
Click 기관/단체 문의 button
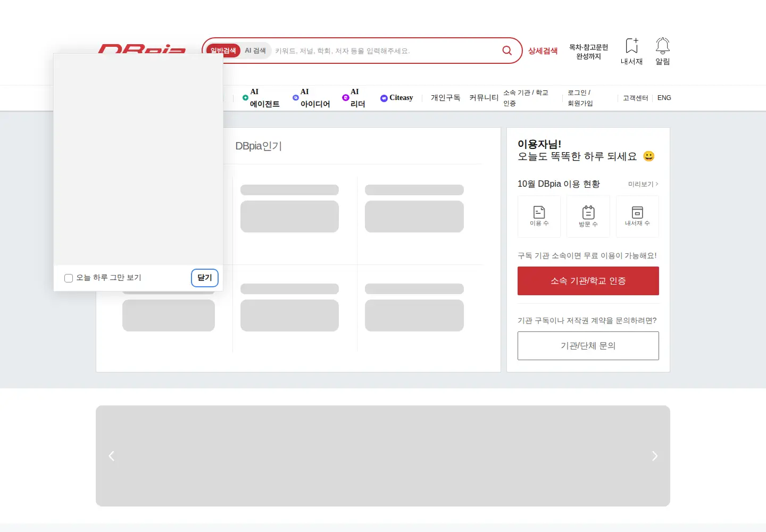click(x=588, y=346)
